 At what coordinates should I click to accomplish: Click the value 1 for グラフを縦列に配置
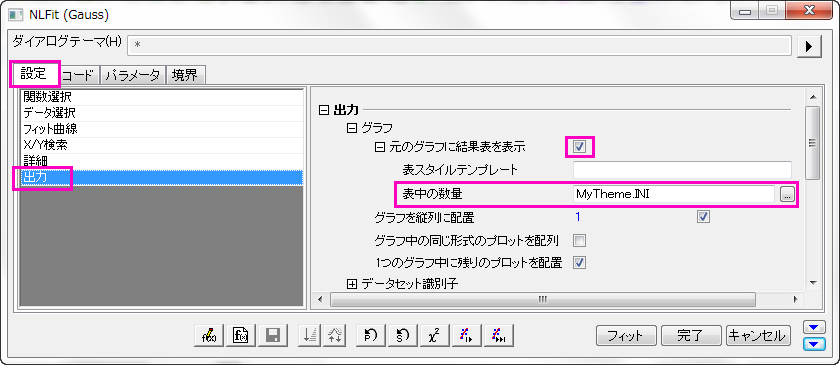(579, 217)
